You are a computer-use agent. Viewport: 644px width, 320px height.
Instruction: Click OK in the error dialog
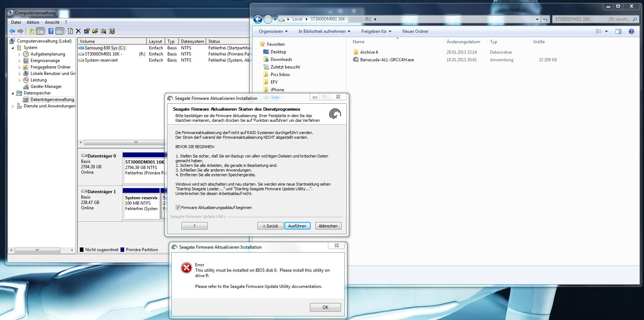(x=325, y=307)
